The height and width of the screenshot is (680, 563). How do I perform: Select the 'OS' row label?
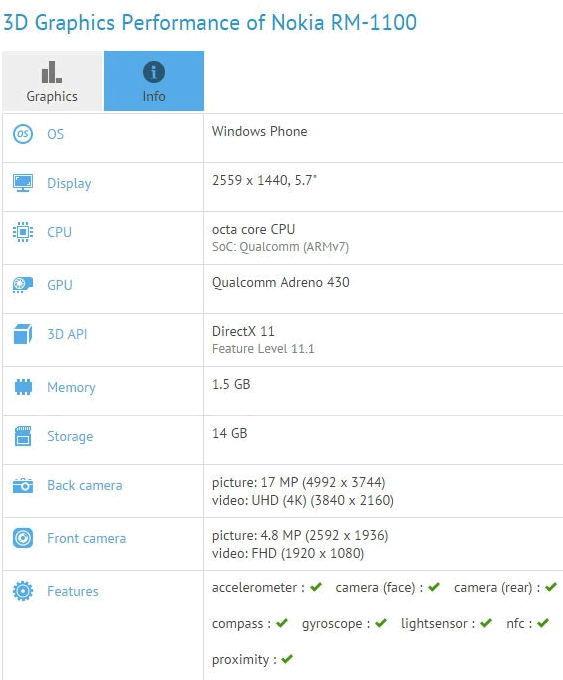click(x=56, y=134)
